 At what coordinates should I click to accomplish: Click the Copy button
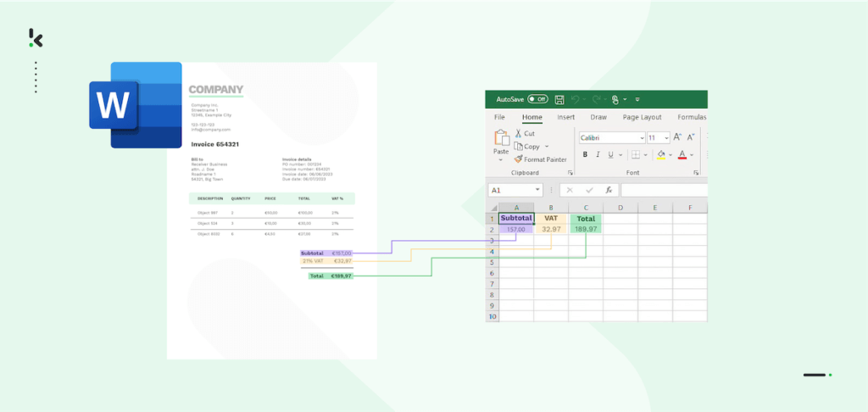point(531,147)
